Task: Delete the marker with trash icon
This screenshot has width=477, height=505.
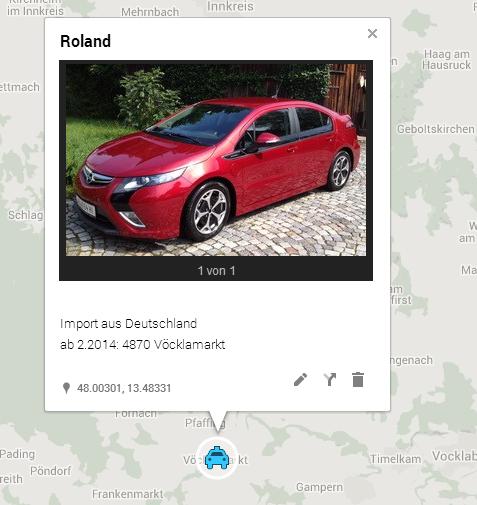Action: coord(358,380)
